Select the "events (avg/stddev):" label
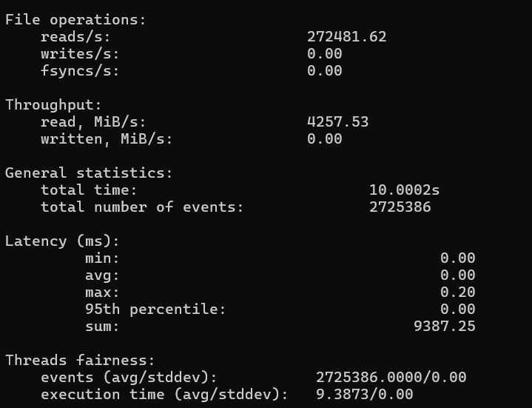 (x=129, y=378)
